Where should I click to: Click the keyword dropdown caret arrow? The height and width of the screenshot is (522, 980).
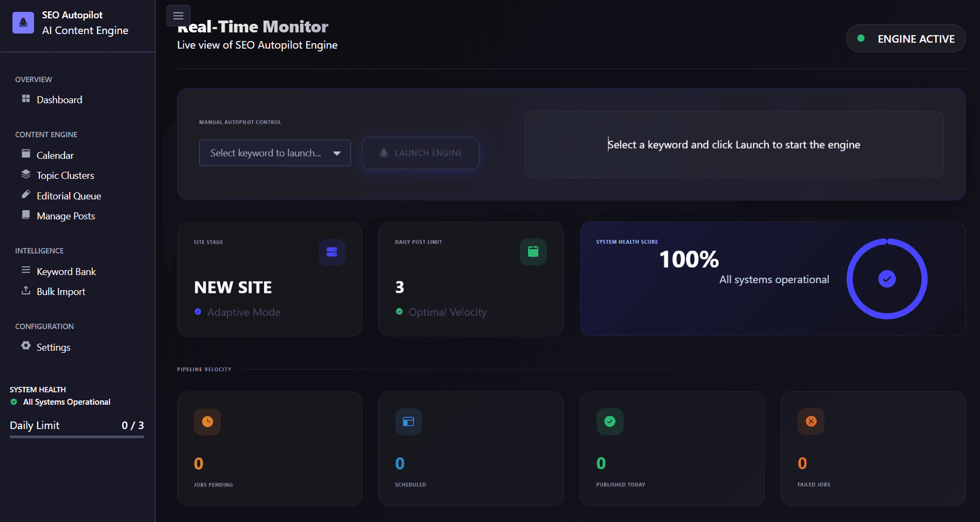pyautogui.click(x=337, y=153)
